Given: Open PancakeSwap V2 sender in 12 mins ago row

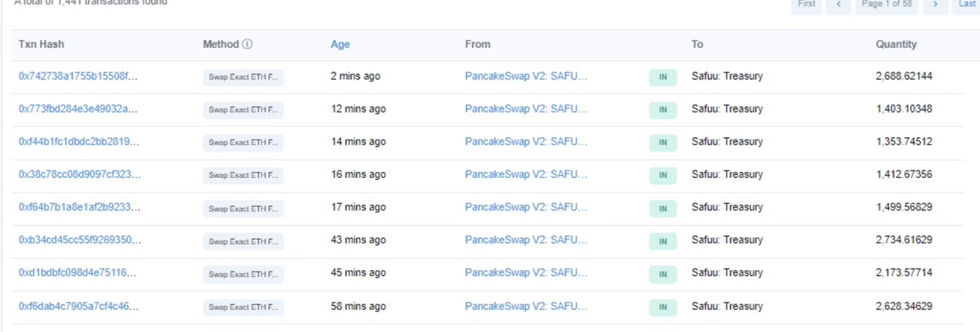Looking at the screenshot, I should pos(526,109).
